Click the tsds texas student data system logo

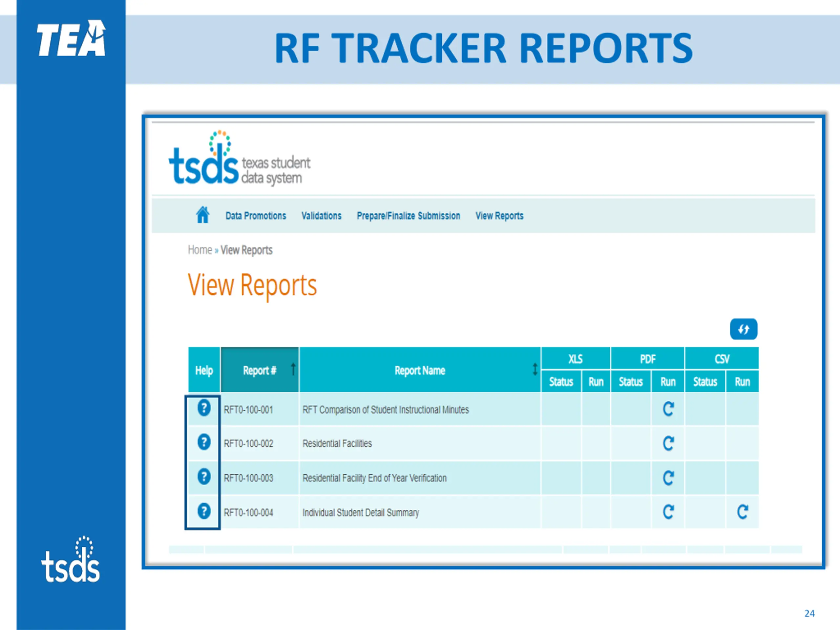[239, 158]
